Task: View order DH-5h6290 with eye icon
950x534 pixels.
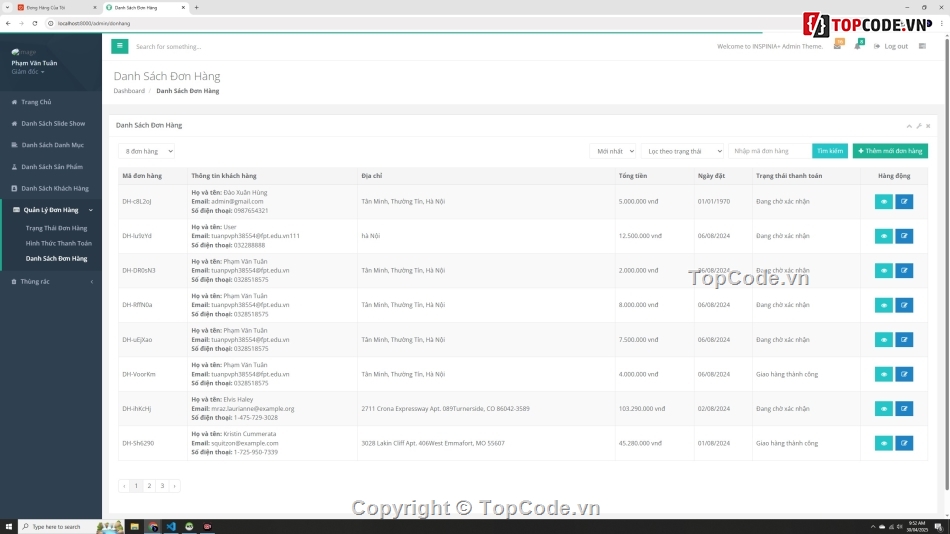Action: click(x=883, y=443)
